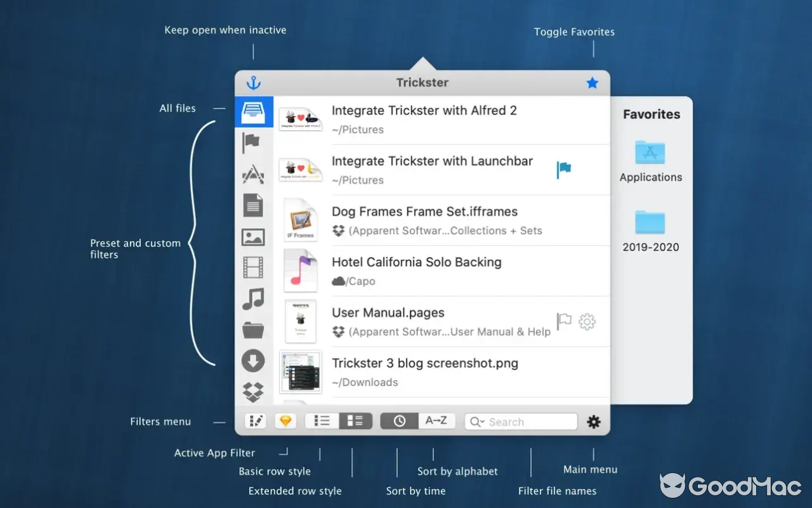Open the Filters menu pencil icon
This screenshot has height=508, width=812.
pyautogui.click(x=256, y=420)
